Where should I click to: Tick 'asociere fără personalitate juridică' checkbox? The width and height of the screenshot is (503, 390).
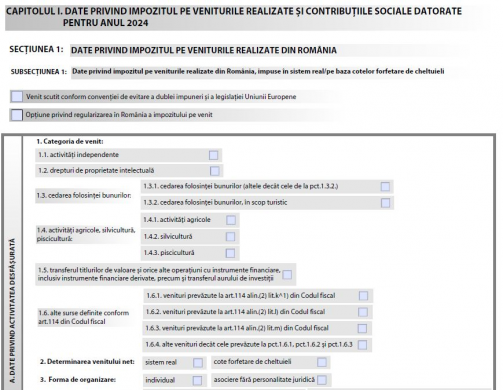pyautogui.click(x=322, y=380)
